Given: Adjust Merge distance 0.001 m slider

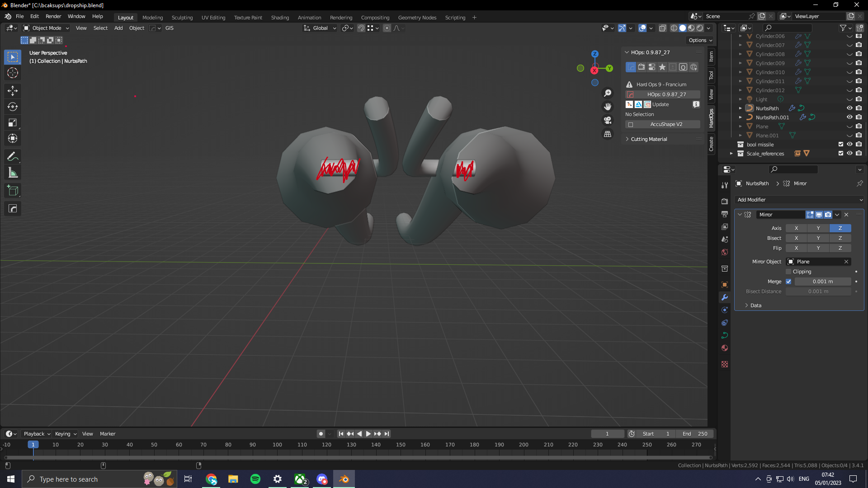Looking at the screenshot, I should 823,282.
